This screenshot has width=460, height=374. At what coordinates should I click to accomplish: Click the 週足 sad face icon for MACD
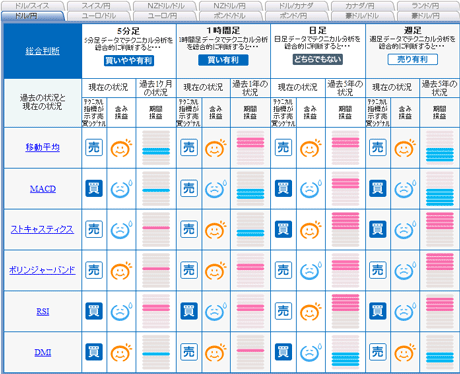[405, 189]
